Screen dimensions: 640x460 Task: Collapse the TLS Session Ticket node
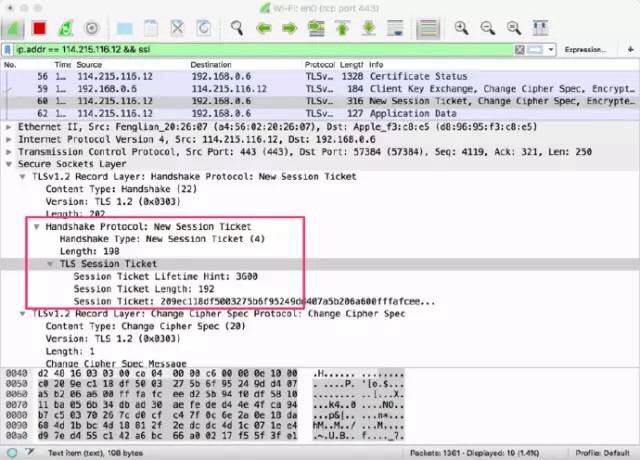[50, 264]
